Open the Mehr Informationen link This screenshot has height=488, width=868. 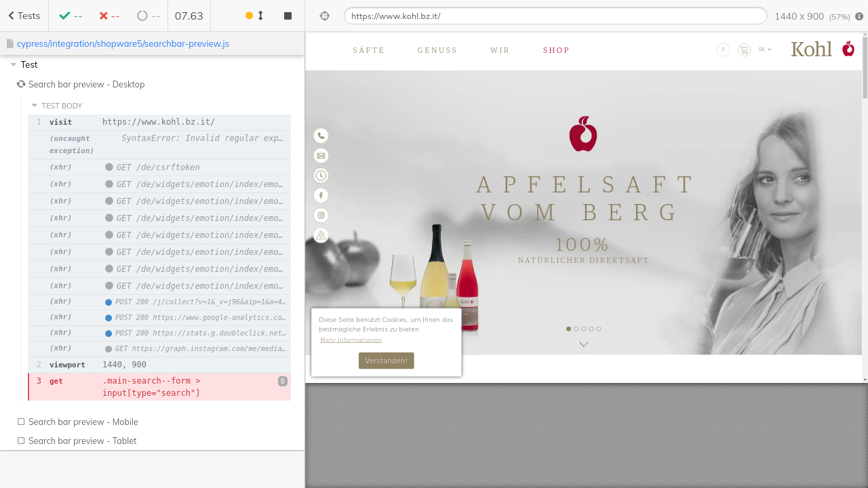[351, 340]
